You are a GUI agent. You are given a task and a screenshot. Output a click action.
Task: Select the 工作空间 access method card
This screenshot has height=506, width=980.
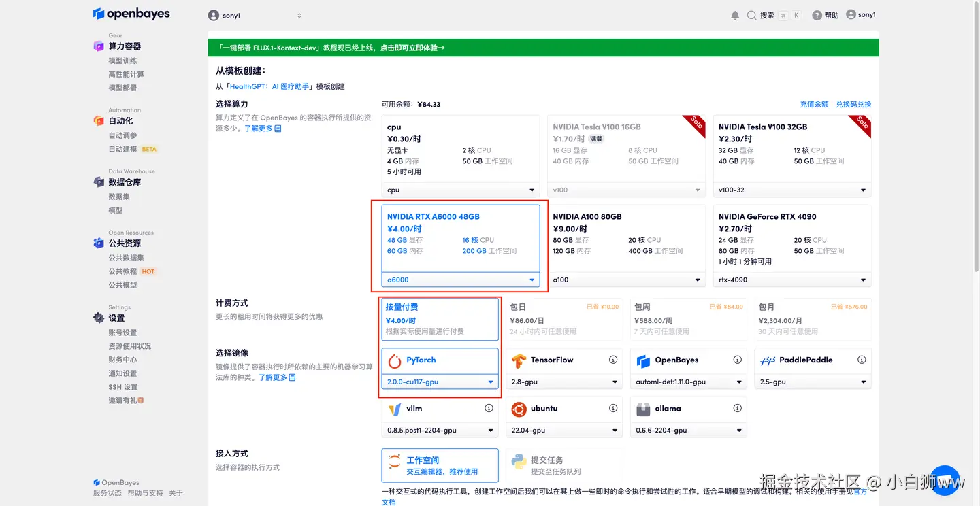point(440,465)
